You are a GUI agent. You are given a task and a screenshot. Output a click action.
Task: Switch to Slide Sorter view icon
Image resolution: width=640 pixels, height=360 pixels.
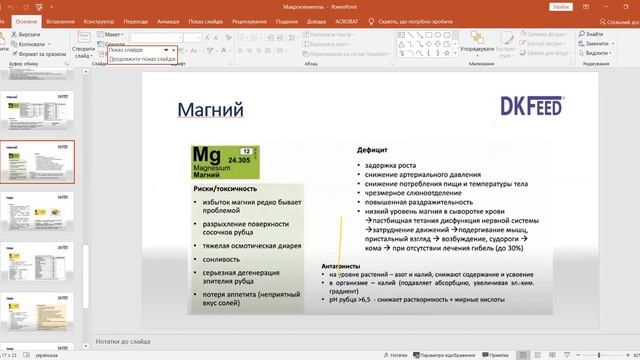point(538,355)
